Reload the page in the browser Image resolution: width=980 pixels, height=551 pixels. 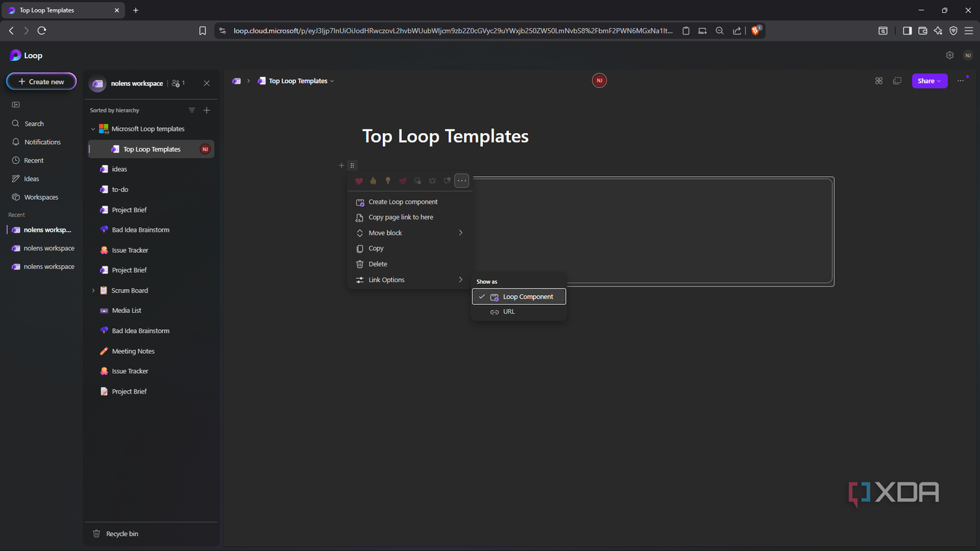point(42,31)
